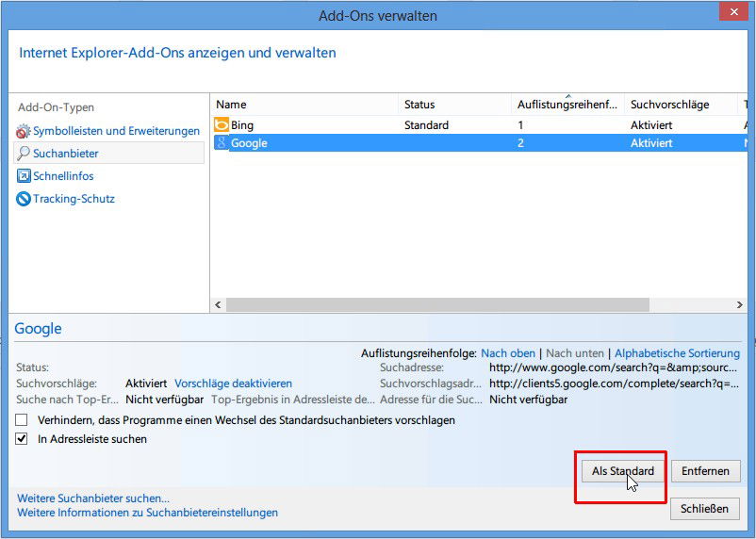The width and height of the screenshot is (756, 539).
Task: Click the Suchanbieter magnifier icon
Action: coord(24,154)
